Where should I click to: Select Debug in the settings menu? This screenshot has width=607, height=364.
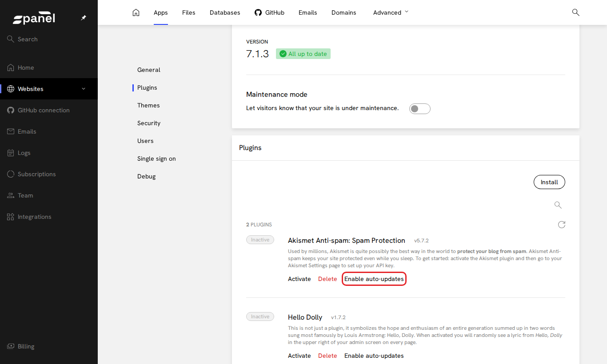coord(147,176)
